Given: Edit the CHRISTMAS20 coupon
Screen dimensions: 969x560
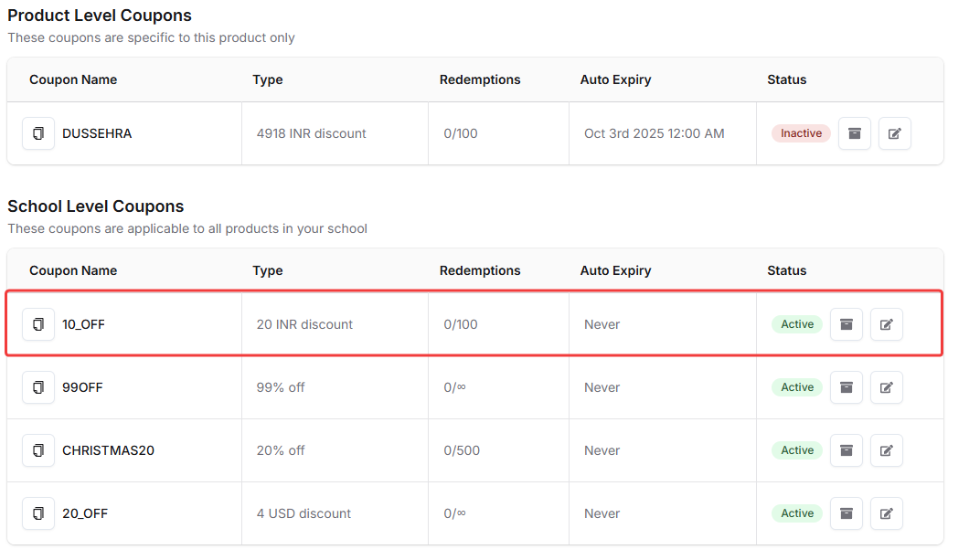Looking at the screenshot, I should (x=886, y=450).
